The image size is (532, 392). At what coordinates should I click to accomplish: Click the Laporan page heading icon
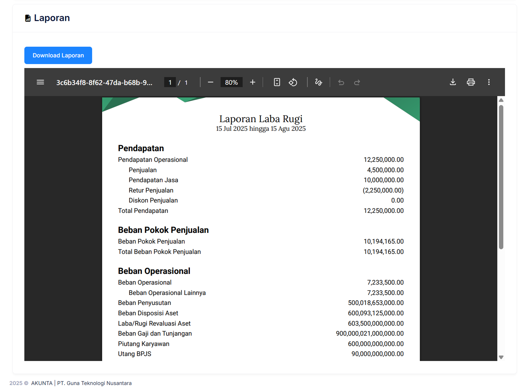(28, 18)
